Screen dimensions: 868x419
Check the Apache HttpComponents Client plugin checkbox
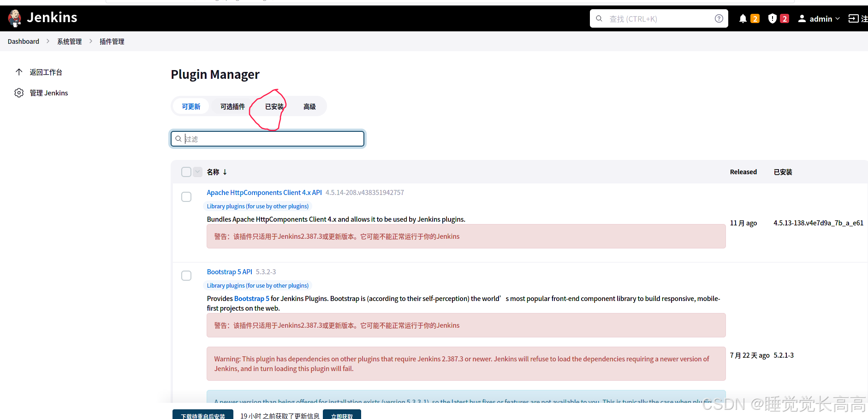pyautogui.click(x=186, y=197)
